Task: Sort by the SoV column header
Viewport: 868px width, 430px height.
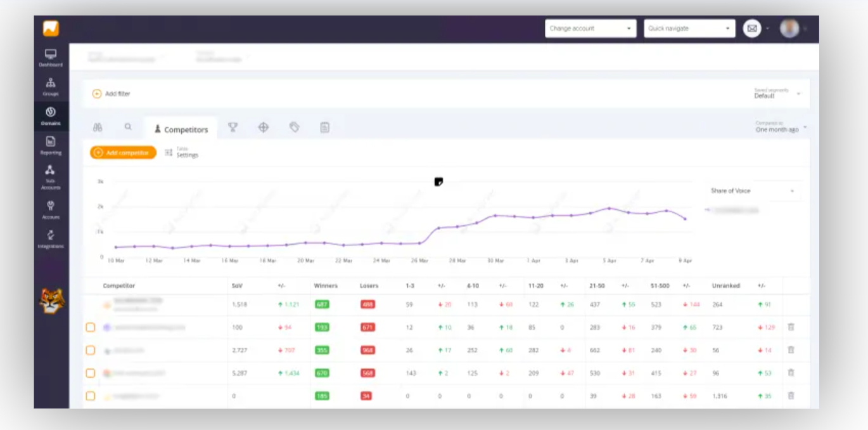Action: pos(238,286)
